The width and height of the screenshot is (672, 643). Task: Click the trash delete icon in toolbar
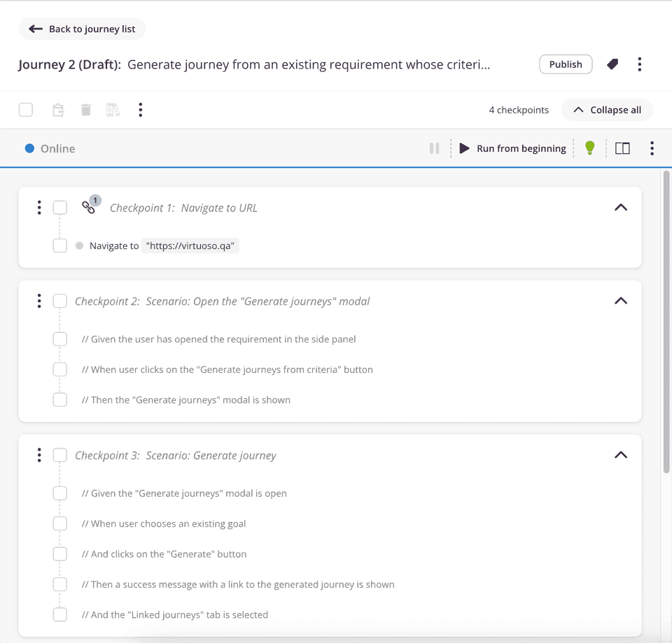click(x=86, y=110)
